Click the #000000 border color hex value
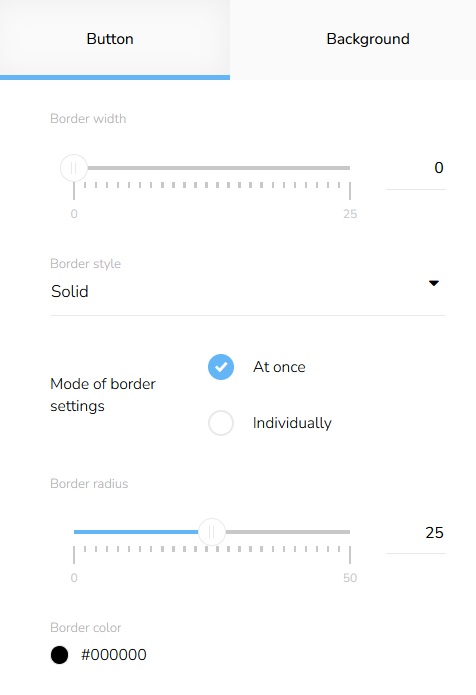Screen dimensions: 476x695 (114, 655)
